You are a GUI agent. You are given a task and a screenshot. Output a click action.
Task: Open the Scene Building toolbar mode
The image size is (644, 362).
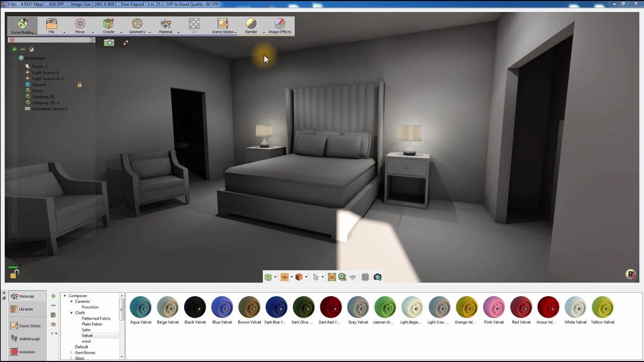pyautogui.click(x=22, y=26)
